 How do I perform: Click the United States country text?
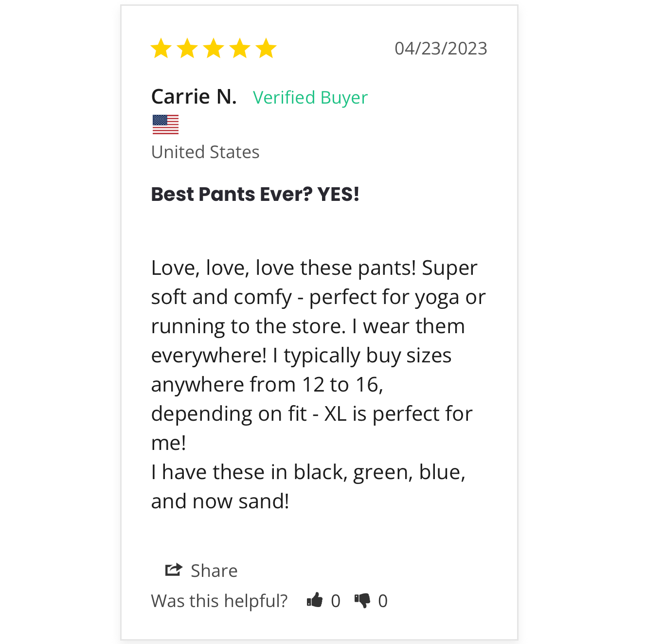click(205, 152)
